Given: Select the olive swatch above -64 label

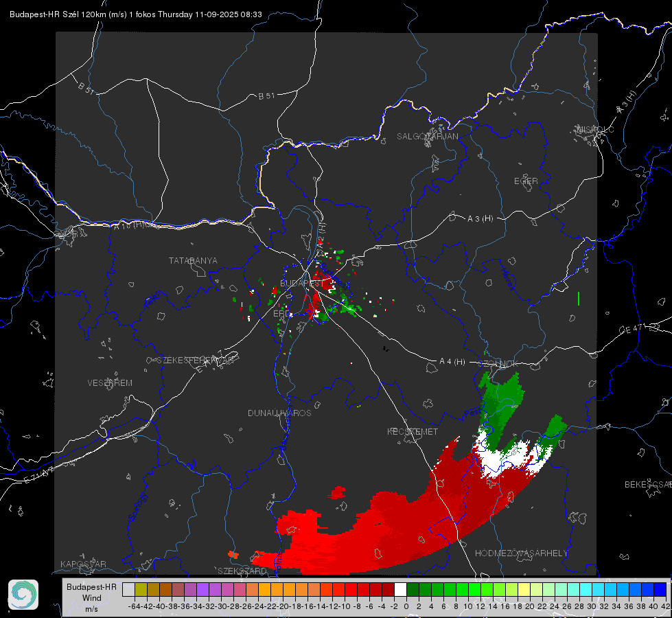Looking at the screenshot, I should click(x=141, y=589).
